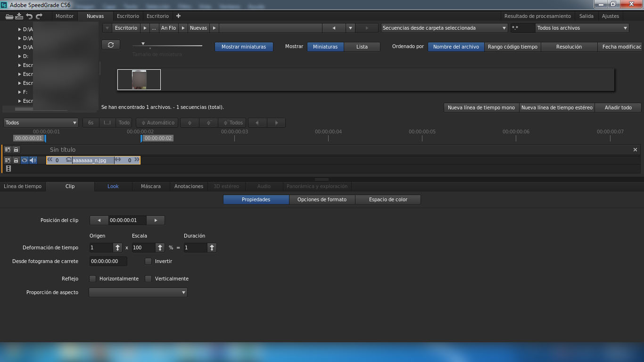The height and width of the screenshot is (362, 644).
Task: Open the Todos keyframe filter dropdown
Action: pyautogui.click(x=41, y=123)
